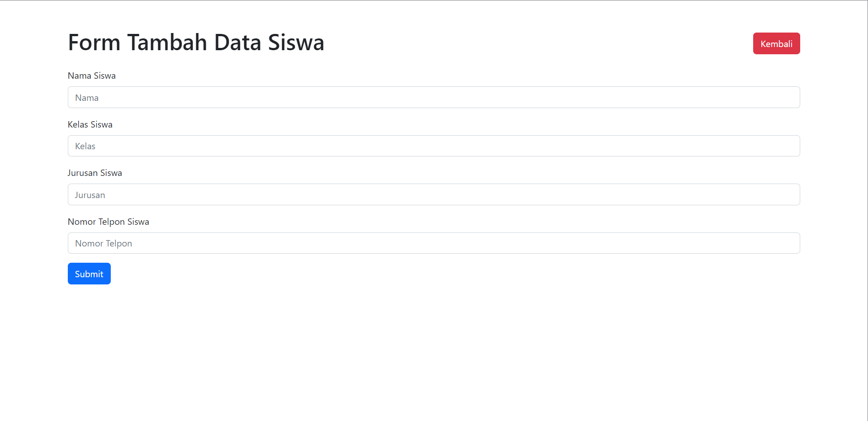The image size is (868, 421).
Task: Click the "Kelas" placeholder text
Action: coord(85,146)
